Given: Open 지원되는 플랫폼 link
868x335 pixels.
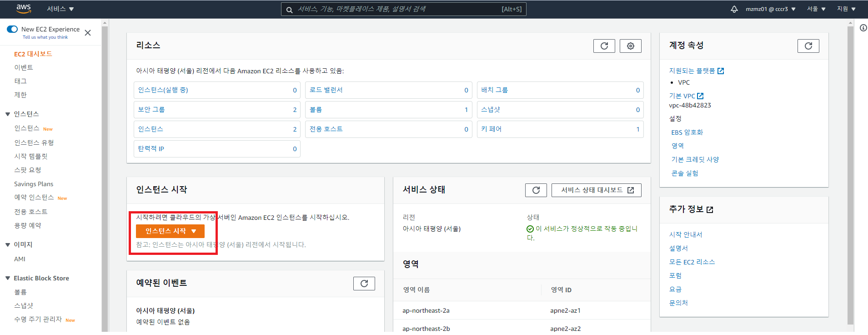Looking at the screenshot, I should [692, 71].
